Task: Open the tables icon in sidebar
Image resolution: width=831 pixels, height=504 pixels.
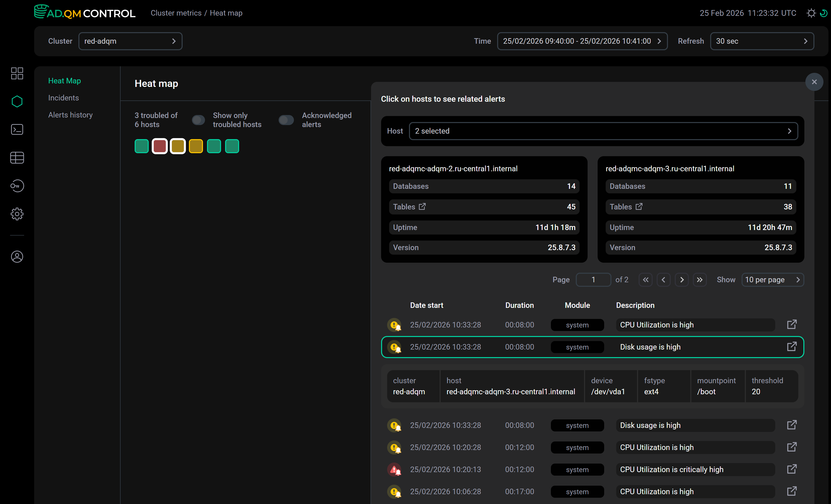Action: (x=17, y=157)
